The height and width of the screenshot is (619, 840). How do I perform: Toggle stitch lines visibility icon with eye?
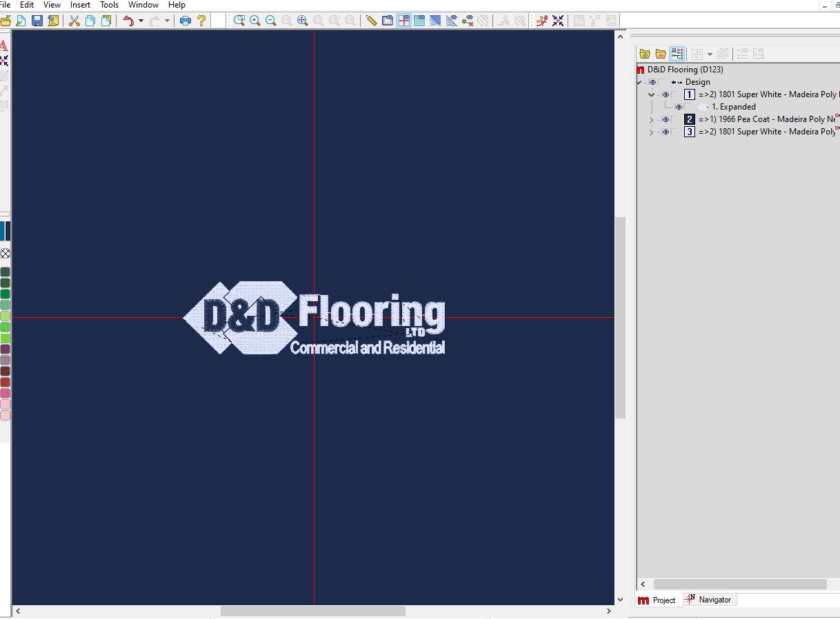point(451,21)
